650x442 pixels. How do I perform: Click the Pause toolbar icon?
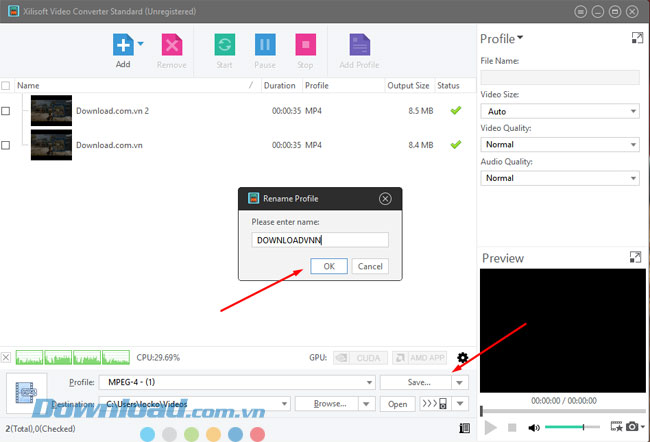[265, 45]
